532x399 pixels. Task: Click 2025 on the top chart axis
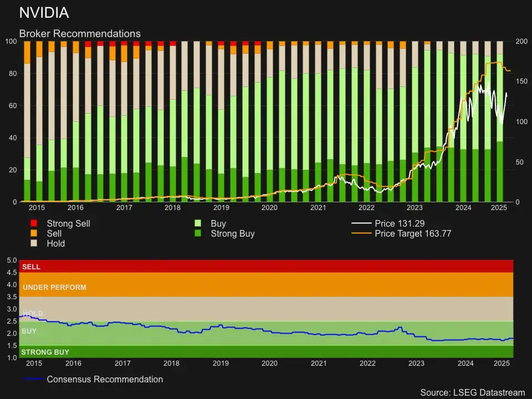499,207
